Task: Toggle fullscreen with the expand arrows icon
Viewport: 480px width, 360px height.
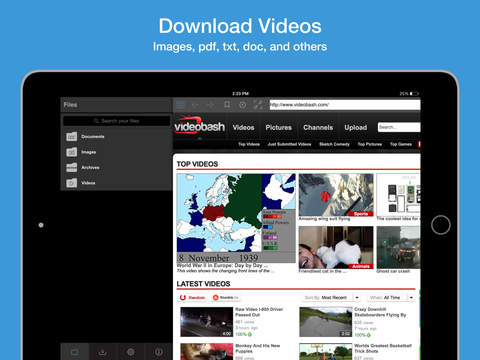Action: click(x=258, y=105)
